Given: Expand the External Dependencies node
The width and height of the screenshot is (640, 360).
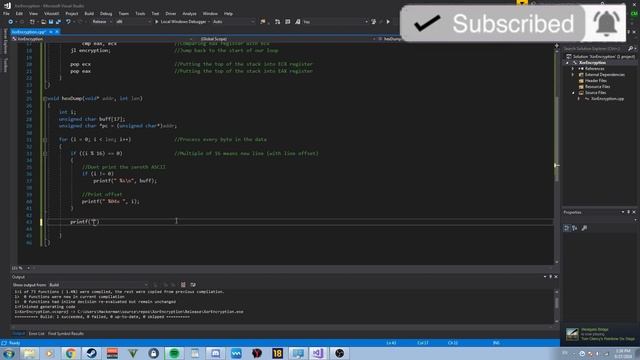Looking at the screenshot, I should [573, 75].
